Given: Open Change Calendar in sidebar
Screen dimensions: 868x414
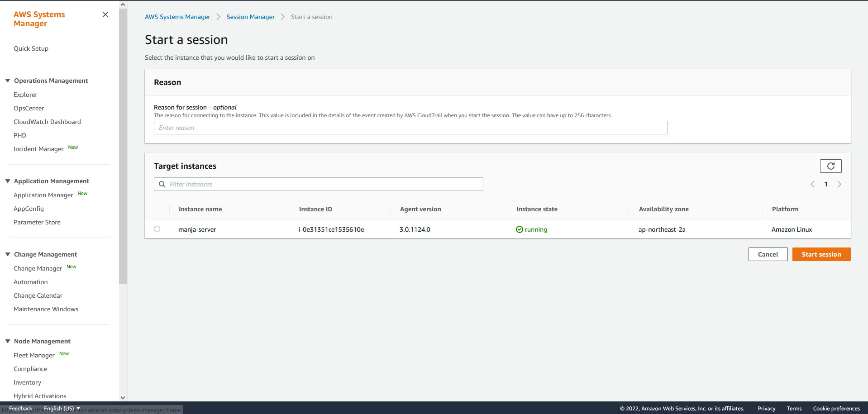Looking at the screenshot, I should point(38,295).
